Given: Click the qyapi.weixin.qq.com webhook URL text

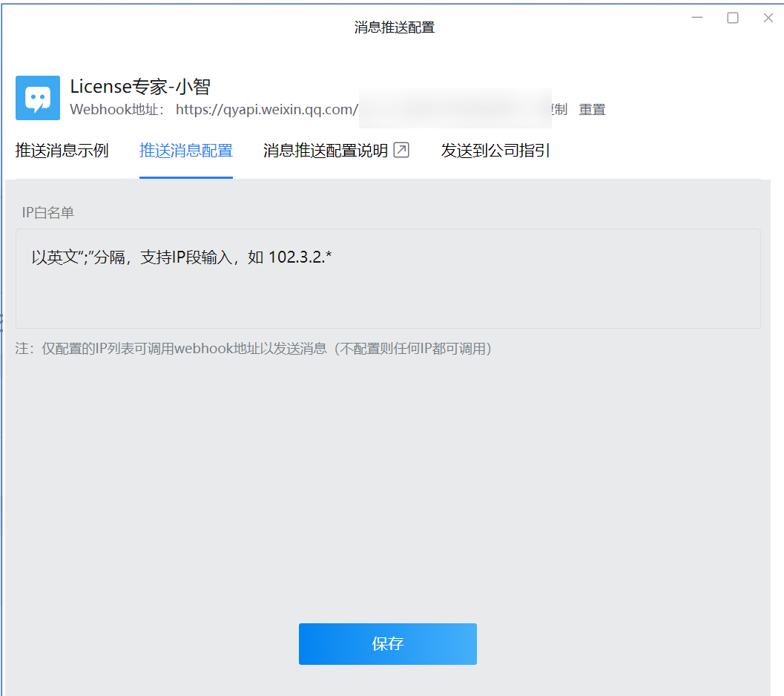Looking at the screenshot, I should click(267, 110).
